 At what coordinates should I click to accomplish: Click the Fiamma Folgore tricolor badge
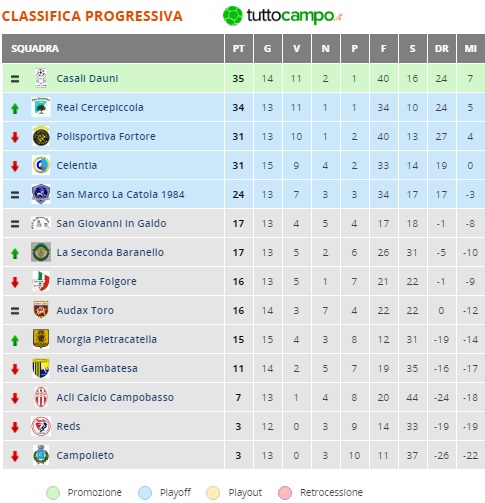pos(41,281)
